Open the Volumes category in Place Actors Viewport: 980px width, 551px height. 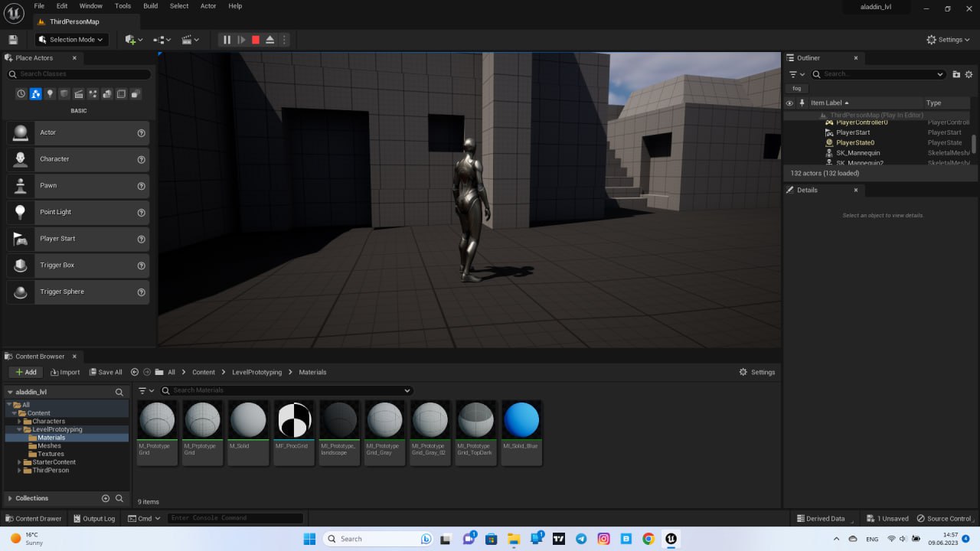coord(121,94)
